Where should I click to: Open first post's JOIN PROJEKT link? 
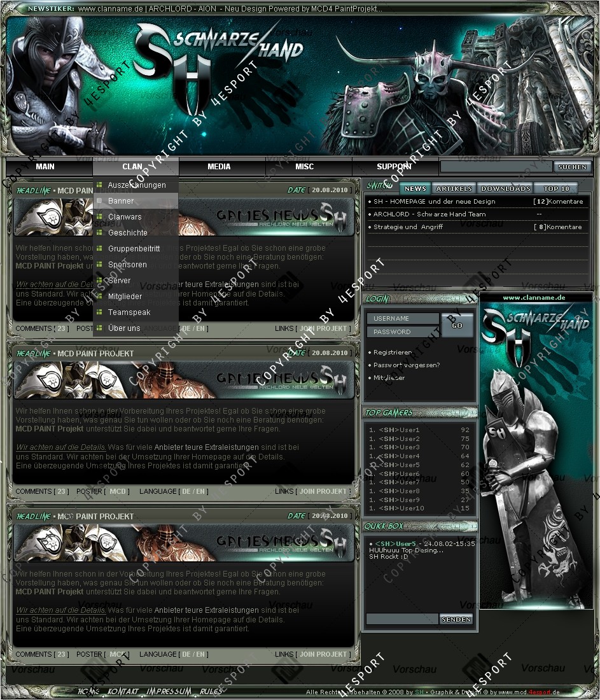coord(323,328)
